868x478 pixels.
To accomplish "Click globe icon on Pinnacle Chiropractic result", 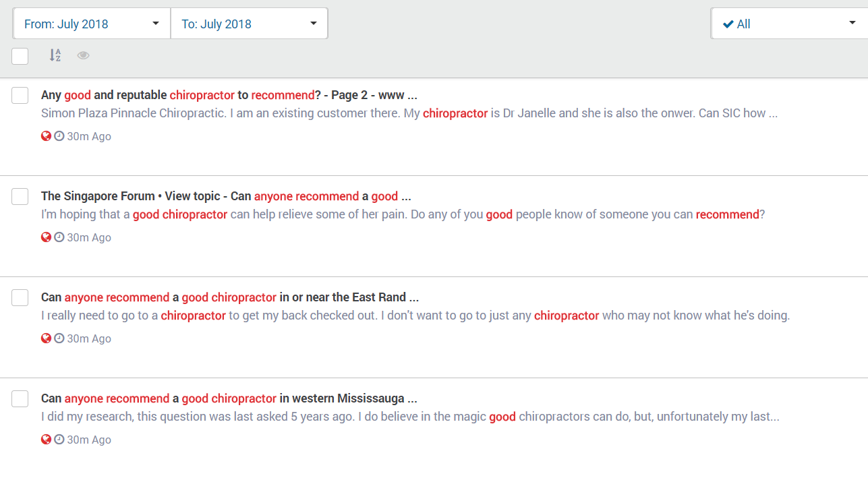I will click(46, 136).
